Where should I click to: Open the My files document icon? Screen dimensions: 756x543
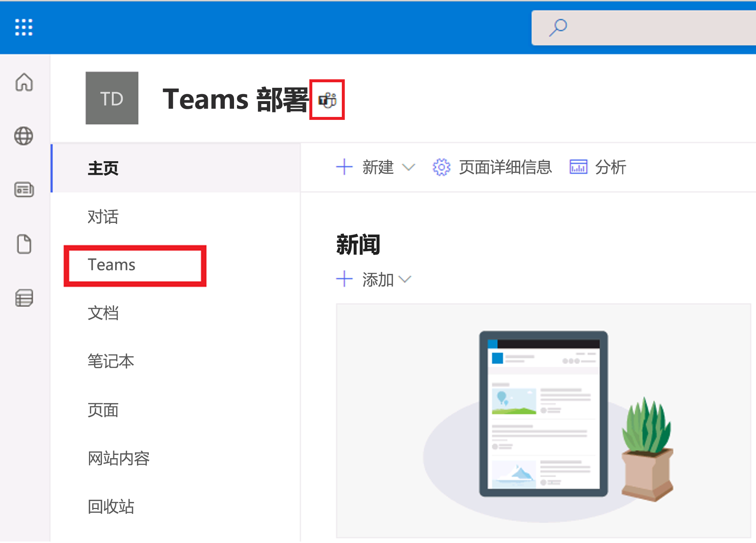tap(24, 244)
